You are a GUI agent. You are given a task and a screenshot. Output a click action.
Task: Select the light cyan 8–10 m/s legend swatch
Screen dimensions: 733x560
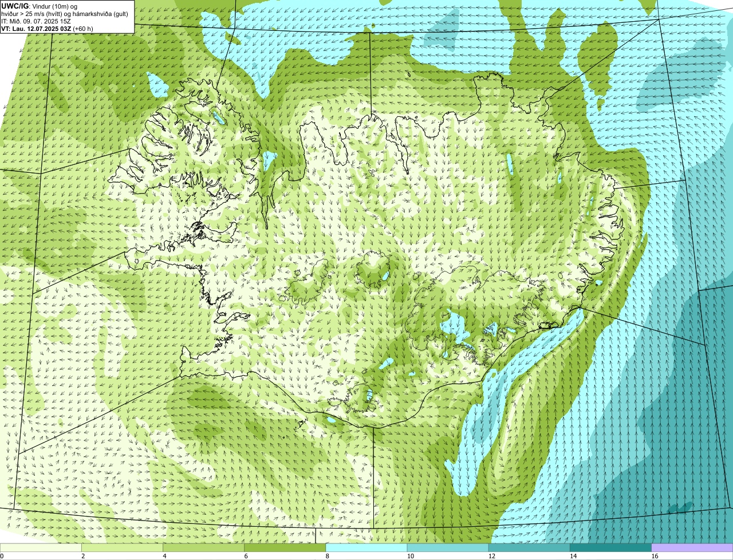click(x=366, y=547)
